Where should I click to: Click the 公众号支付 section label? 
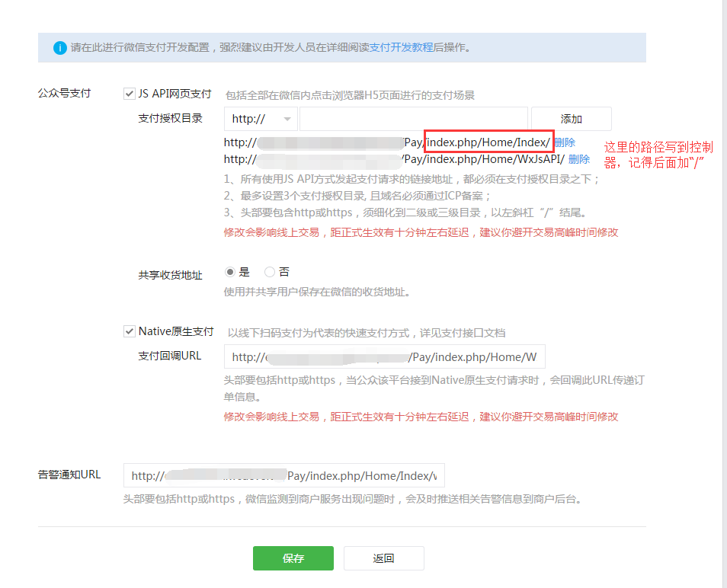pyautogui.click(x=64, y=93)
